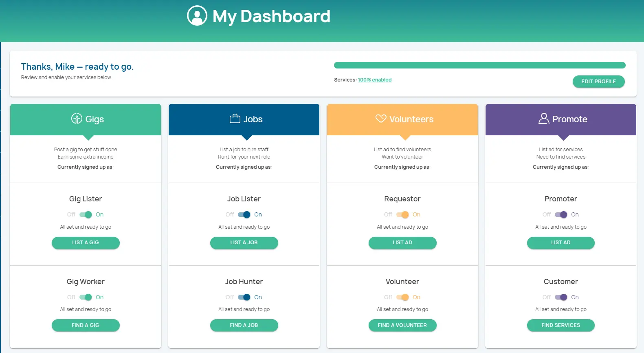Click the profile avatar icon beside My Dashboard

pyautogui.click(x=197, y=16)
